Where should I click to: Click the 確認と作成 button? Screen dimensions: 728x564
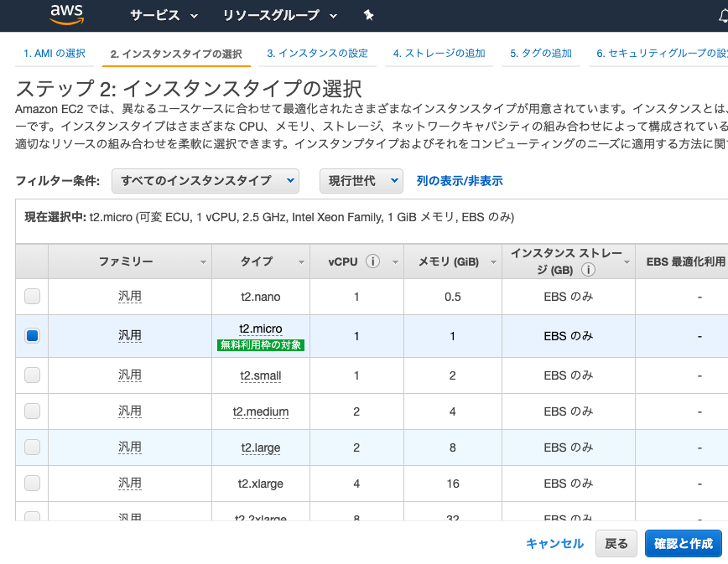[x=684, y=544]
